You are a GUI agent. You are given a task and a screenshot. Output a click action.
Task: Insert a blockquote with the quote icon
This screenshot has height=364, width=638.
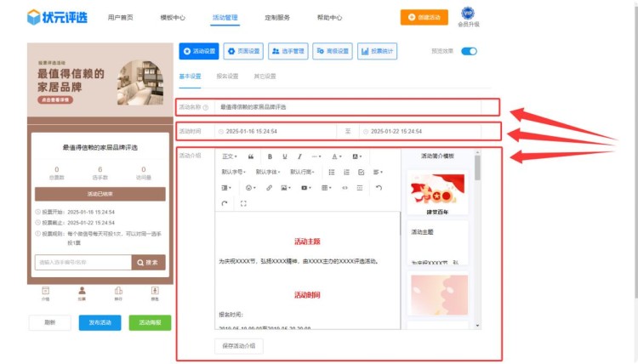251,156
